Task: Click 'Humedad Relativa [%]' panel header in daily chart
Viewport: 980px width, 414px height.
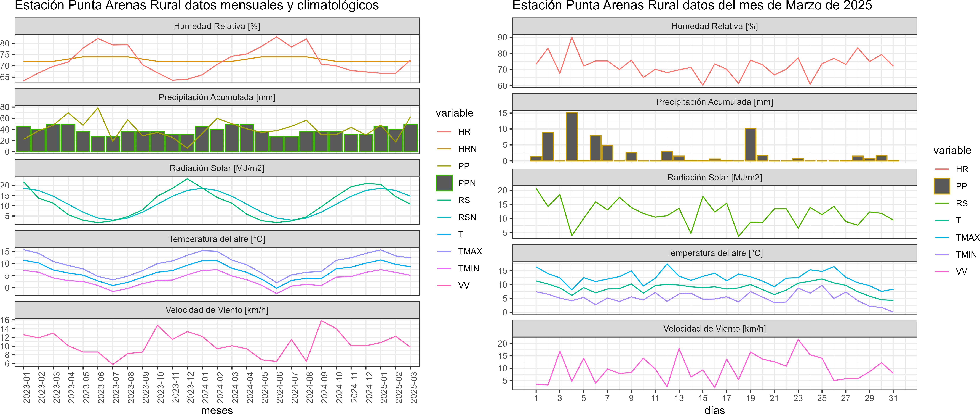Action: (x=714, y=26)
